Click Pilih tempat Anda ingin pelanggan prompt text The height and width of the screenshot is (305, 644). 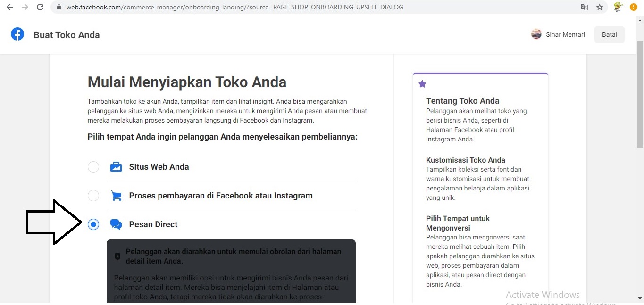click(223, 137)
